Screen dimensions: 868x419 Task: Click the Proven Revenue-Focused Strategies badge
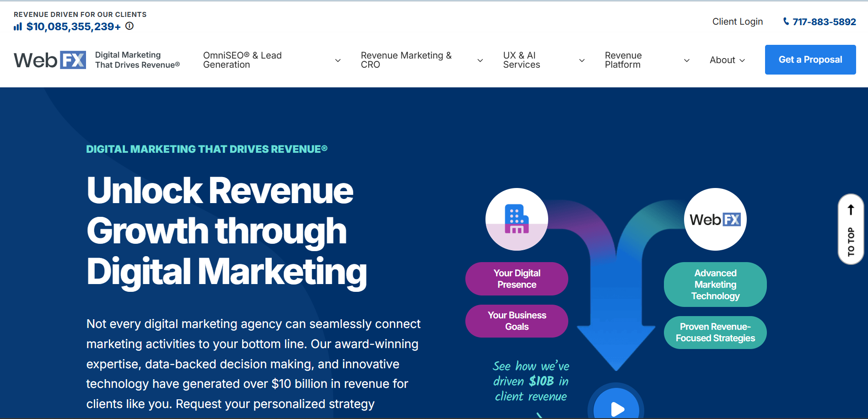(715, 333)
